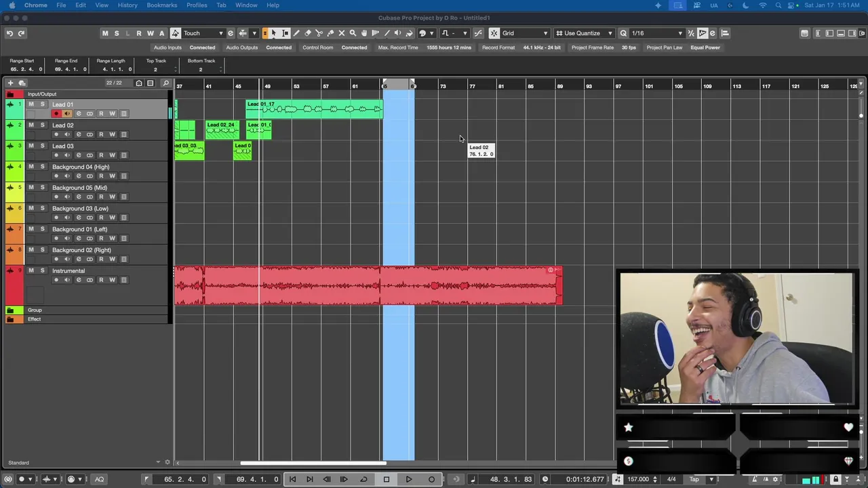This screenshot has width=868, height=488.
Task: Open the Profiles menu
Action: [197, 5]
